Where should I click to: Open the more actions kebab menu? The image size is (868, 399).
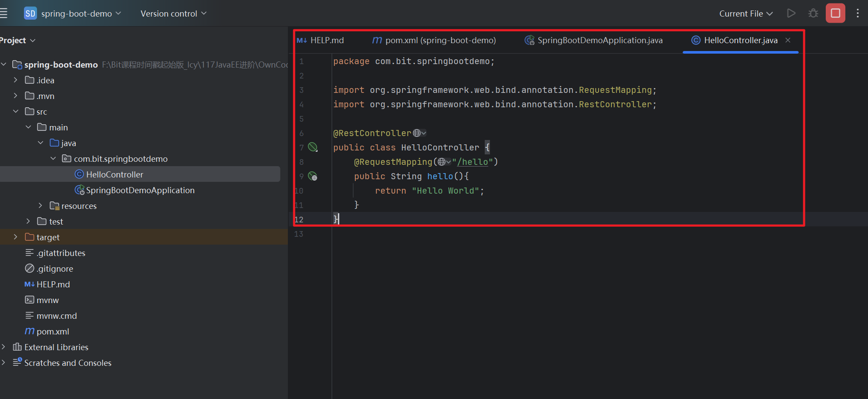coord(858,14)
